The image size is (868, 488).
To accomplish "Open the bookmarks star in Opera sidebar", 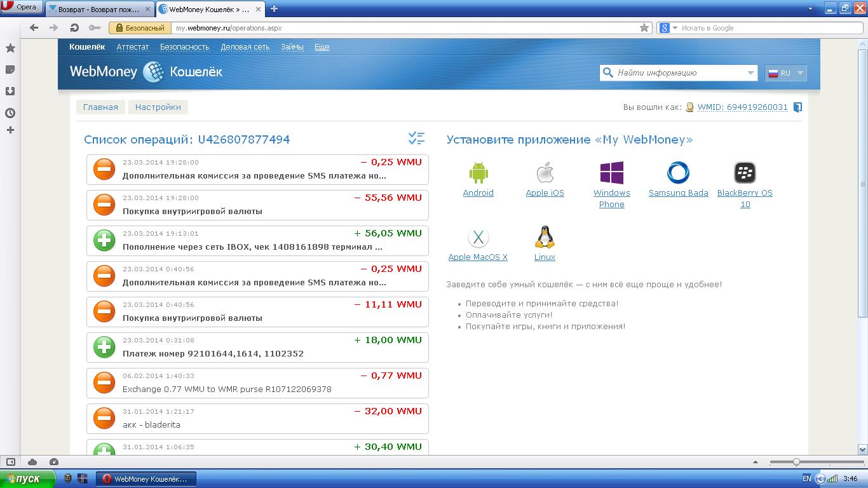I will pyautogui.click(x=10, y=48).
